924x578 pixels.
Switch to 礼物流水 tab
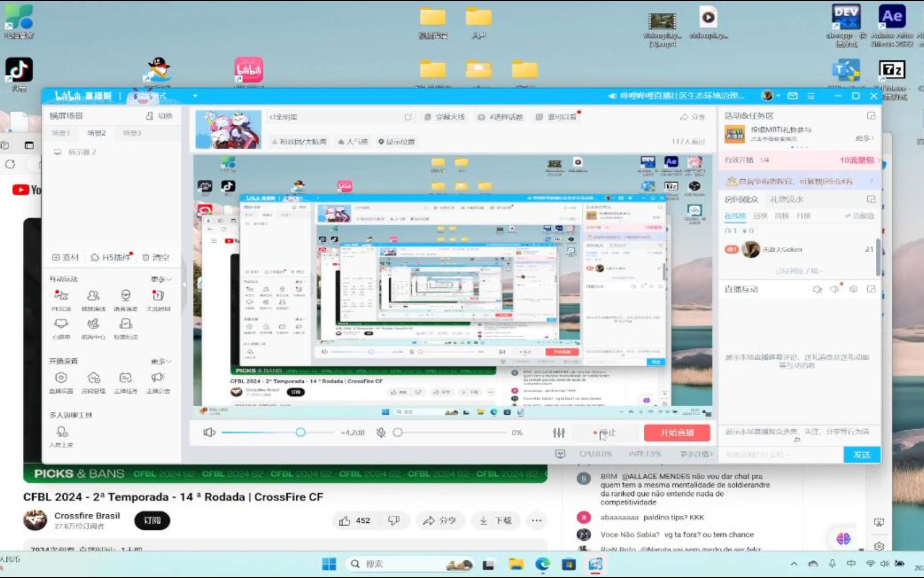786,199
